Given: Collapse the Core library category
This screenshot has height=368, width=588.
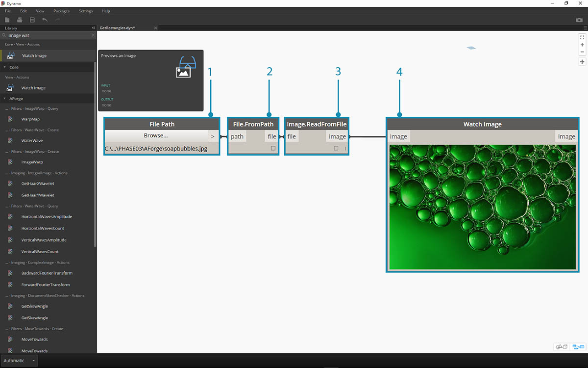Looking at the screenshot, I should (x=5, y=67).
